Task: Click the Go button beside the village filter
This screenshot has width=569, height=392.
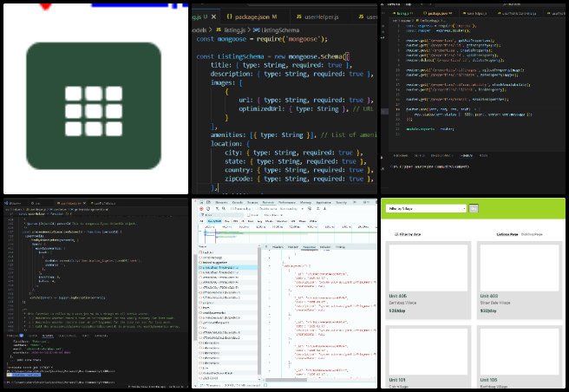Action: point(474,209)
